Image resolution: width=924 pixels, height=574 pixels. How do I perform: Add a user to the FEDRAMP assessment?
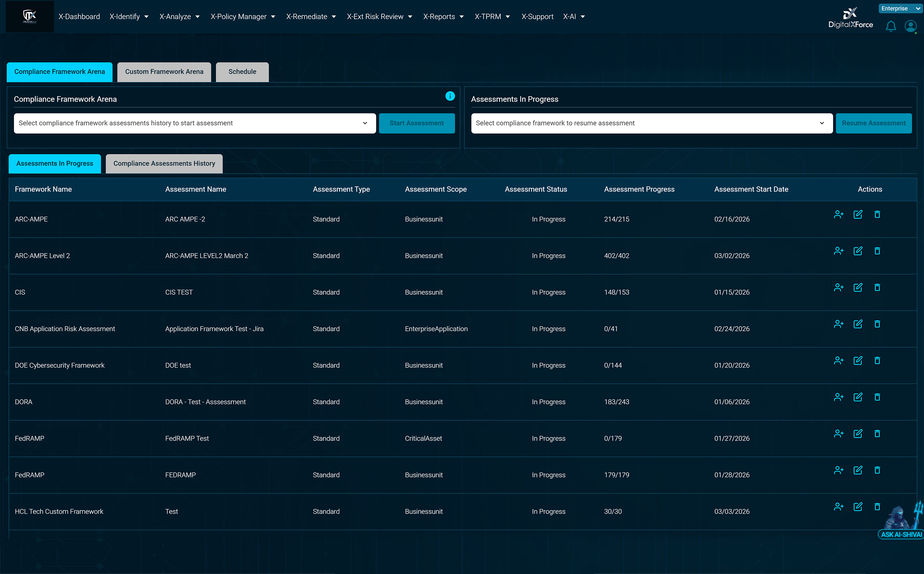839,470
